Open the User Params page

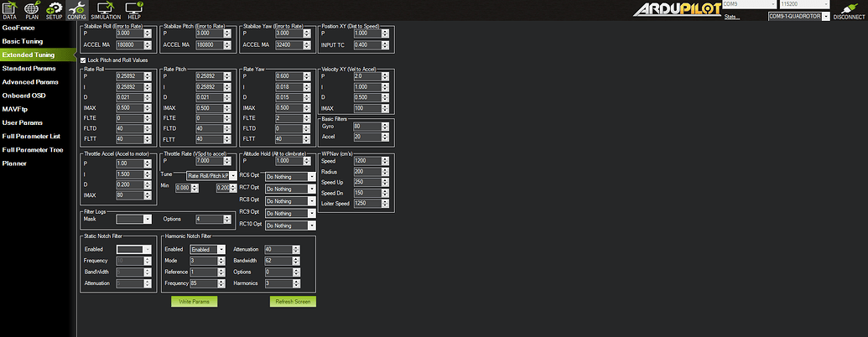tap(22, 123)
